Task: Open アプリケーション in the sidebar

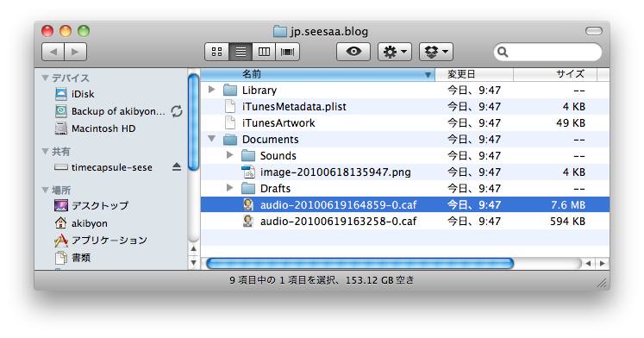Action: coord(109,241)
